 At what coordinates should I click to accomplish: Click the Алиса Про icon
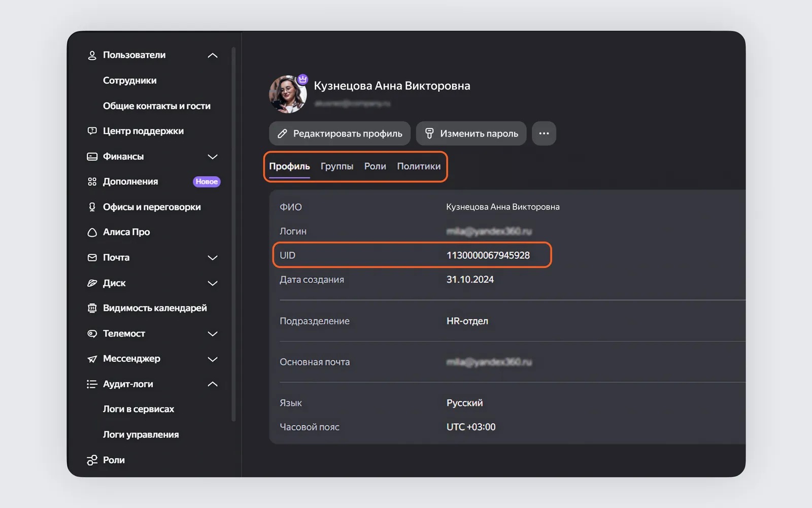92,232
